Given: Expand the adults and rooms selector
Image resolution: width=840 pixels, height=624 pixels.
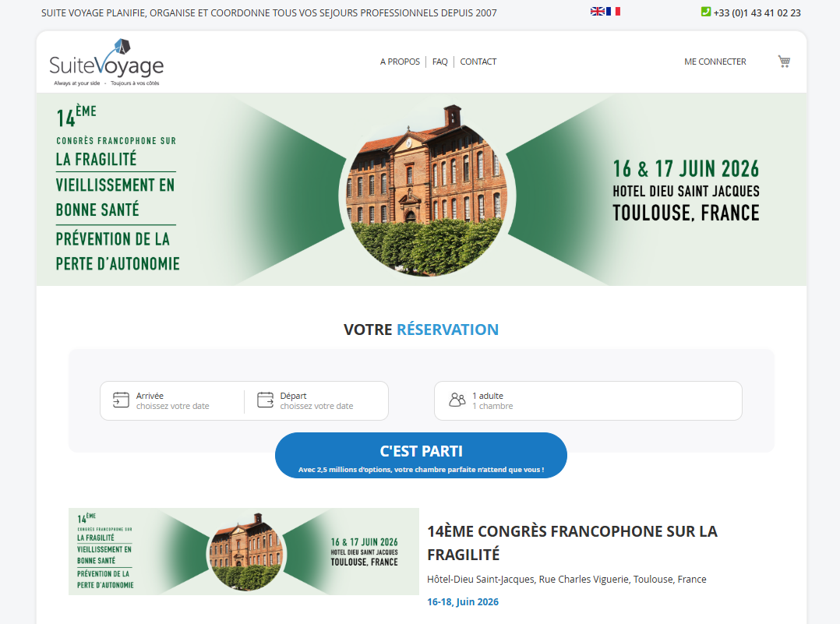Looking at the screenshot, I should pos(588,400).
